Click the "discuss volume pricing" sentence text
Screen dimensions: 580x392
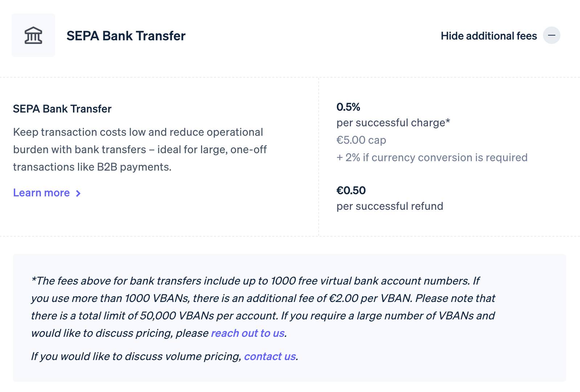point(136,356)
